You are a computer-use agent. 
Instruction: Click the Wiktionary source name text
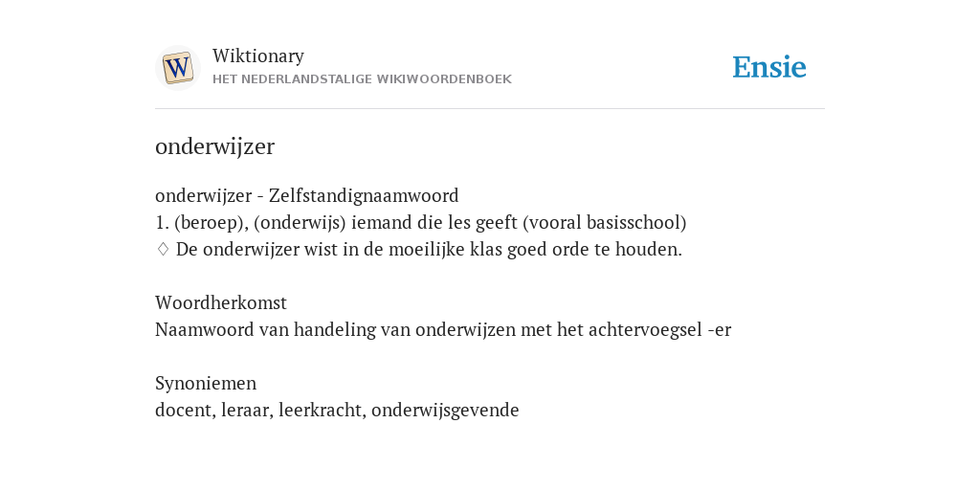(258, 56)
